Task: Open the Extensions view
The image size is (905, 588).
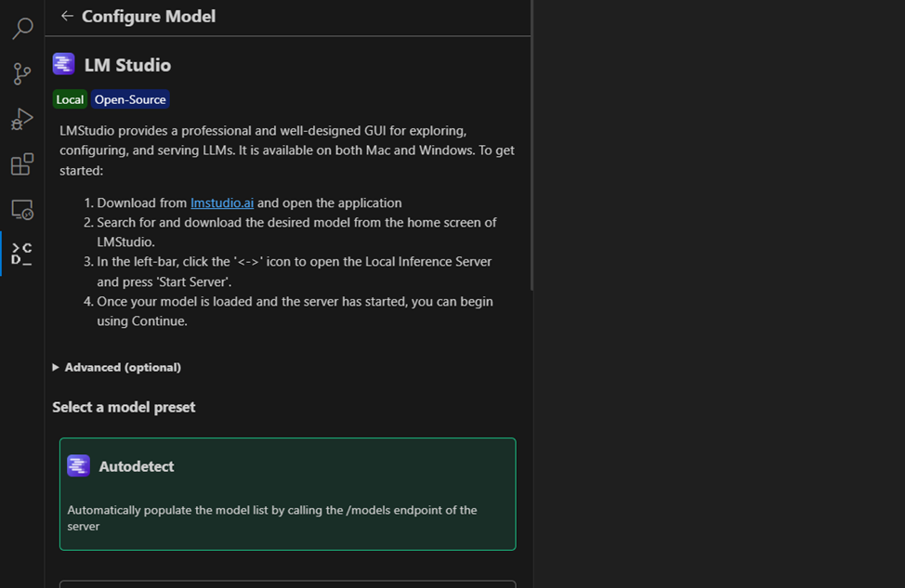Action: pos(21,163)
